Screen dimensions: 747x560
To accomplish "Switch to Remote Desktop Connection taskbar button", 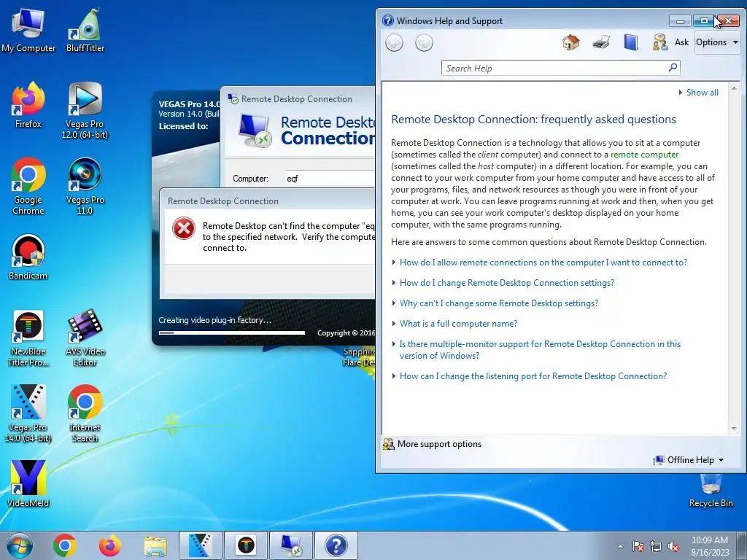I will (x=291, y=545).
